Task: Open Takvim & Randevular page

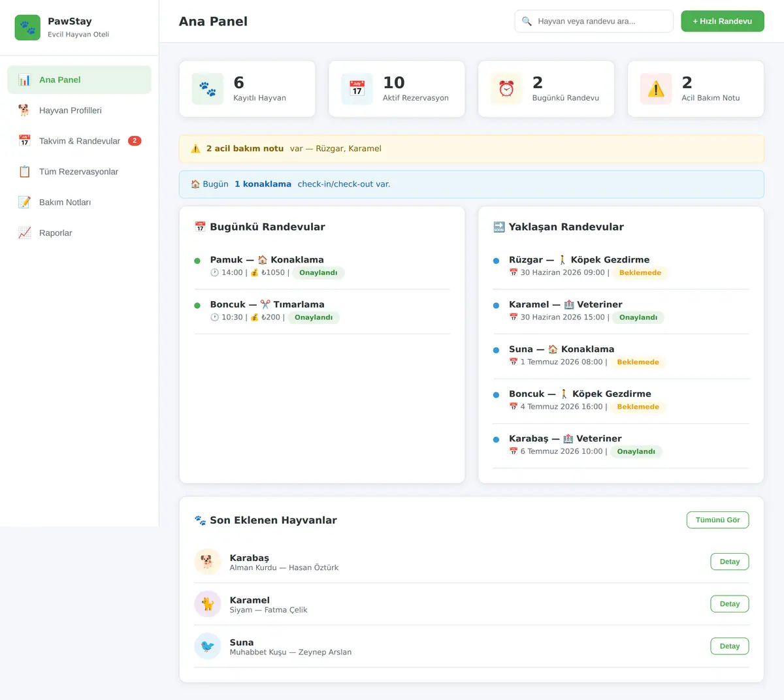Action: click(x=79, y=141)
